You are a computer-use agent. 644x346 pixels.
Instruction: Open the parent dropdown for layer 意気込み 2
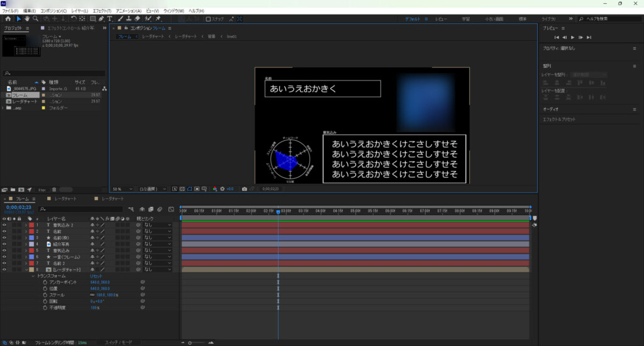click(x=157, y=225)
